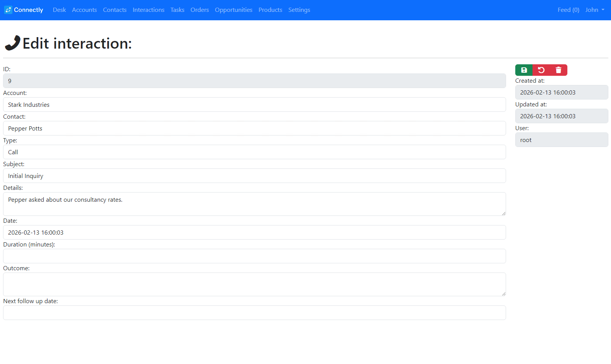Image resolution: width=611 pixels, height=364 pixels.
Task: Go to the Accounts page
Action: coord(84,10)
